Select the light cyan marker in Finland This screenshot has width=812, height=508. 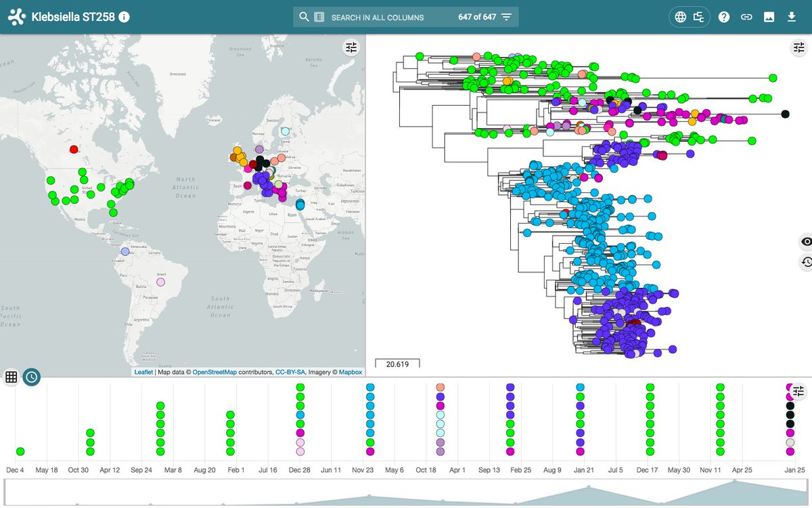[x=286, y=131]
